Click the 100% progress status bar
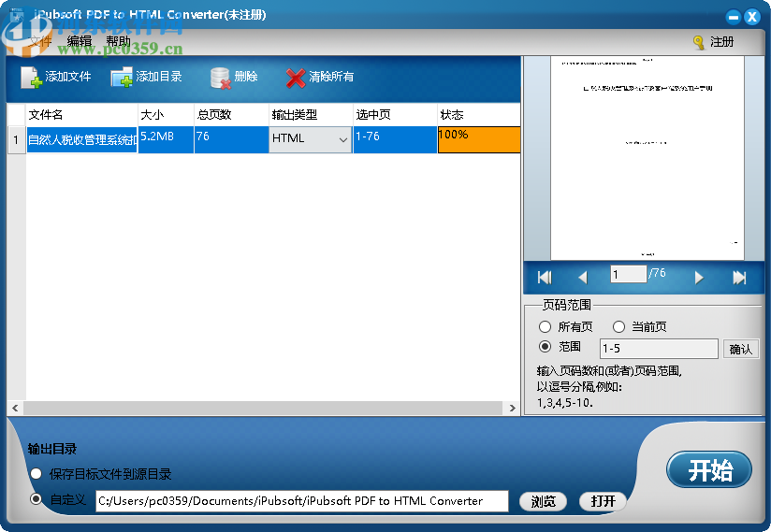The image size is (771, 532). 479,139
